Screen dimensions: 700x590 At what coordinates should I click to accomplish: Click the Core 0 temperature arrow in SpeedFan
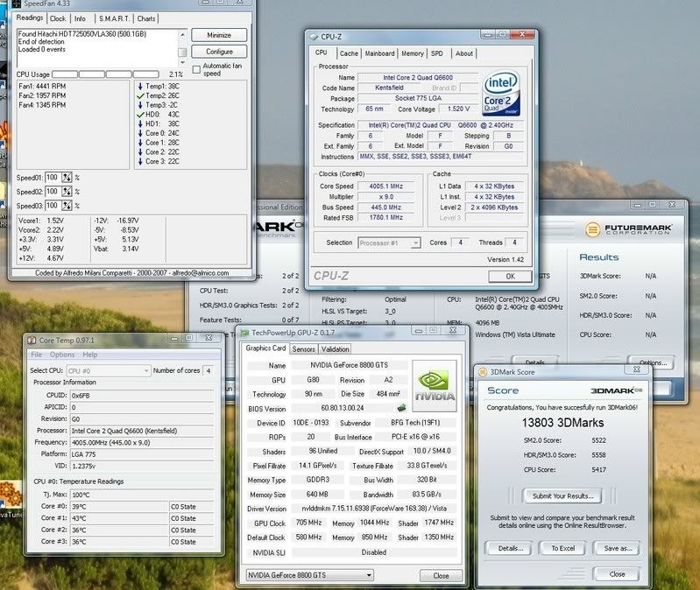tap(140, 133)
